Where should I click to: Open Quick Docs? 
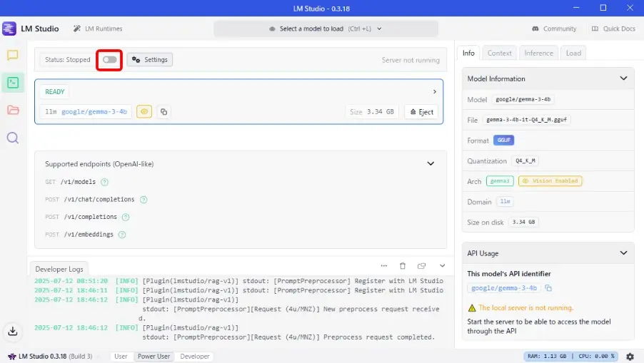click(x=613, y=29)
